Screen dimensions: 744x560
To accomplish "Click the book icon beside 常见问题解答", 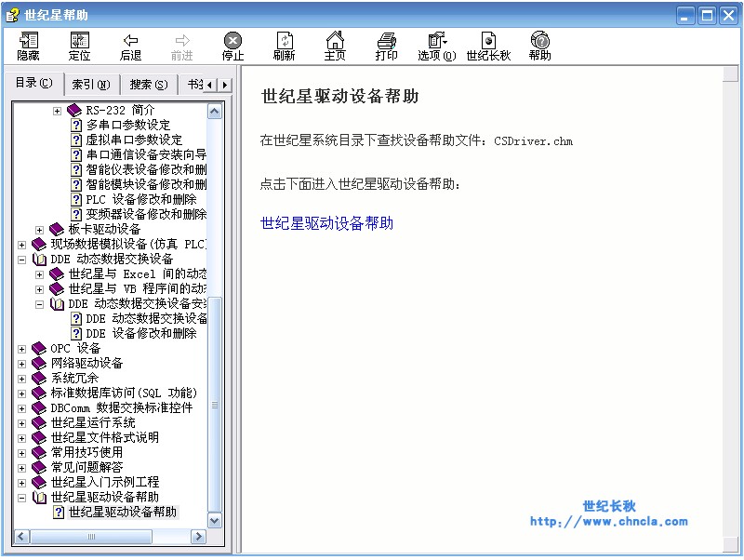I will (39, 468).
